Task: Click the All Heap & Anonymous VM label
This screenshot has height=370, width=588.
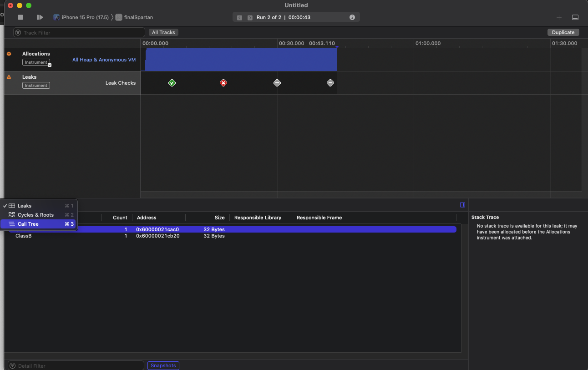Action: 104,60
